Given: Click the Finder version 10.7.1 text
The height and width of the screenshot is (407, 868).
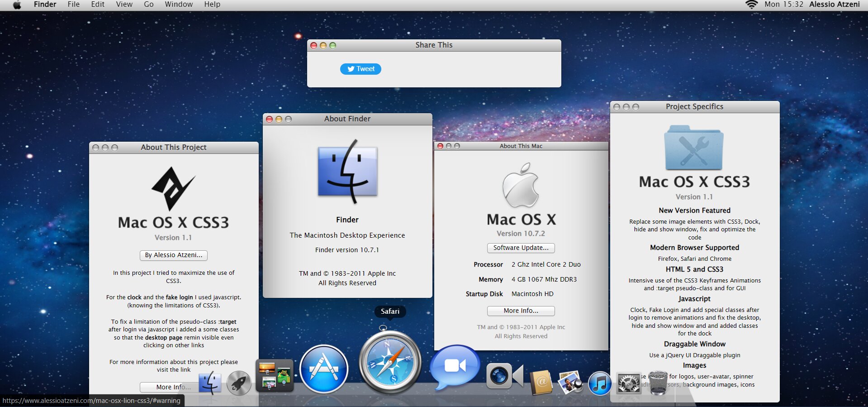Looking at the screenshot, I should pyautogui.click(x=347, y=250).
